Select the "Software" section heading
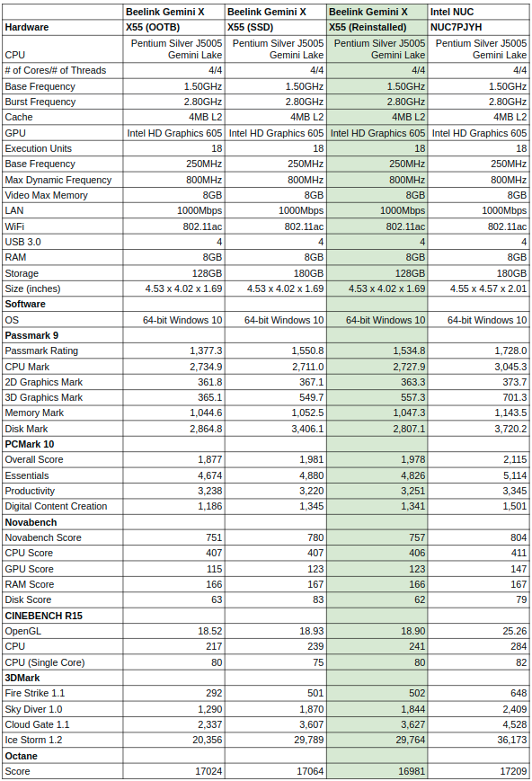532x781 pixels. pyautogui.click(x=25, y=304)
